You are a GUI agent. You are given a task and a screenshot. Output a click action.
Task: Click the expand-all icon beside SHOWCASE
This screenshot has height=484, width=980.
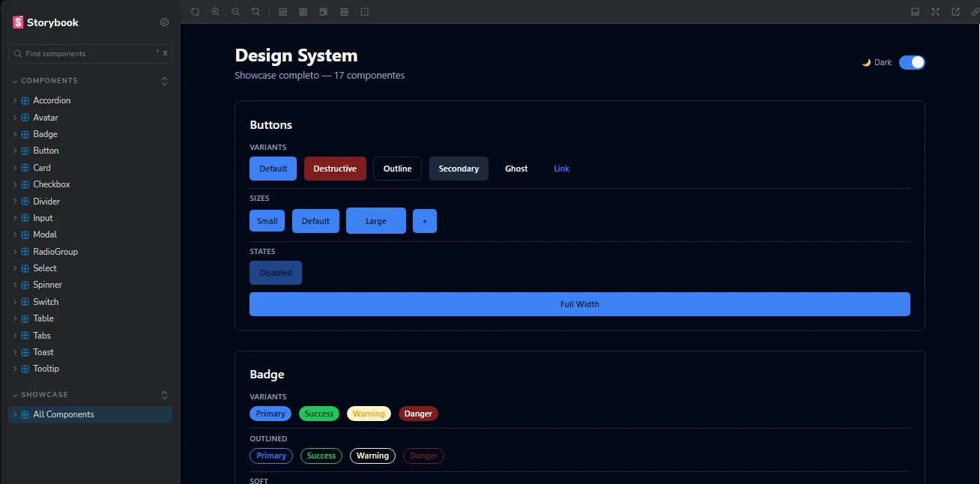[x=165, y=395]
